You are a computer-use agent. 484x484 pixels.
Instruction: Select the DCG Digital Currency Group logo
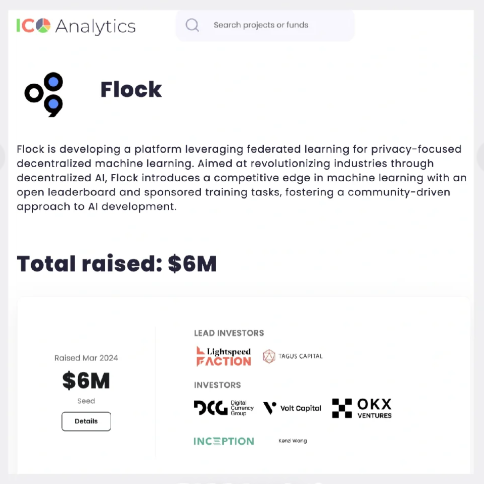(x=224, y=408)
